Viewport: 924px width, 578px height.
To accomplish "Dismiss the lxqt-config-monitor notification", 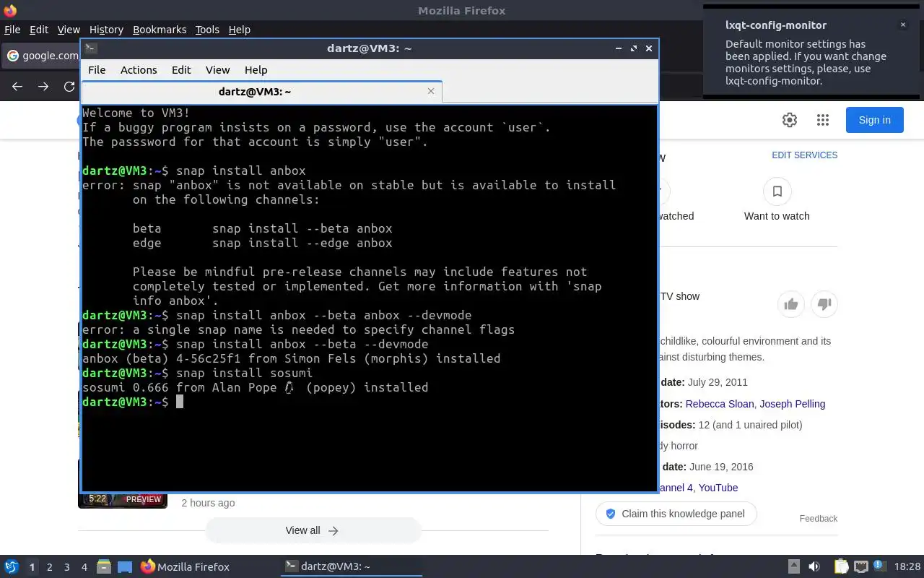I will click(x=902, y=25).
